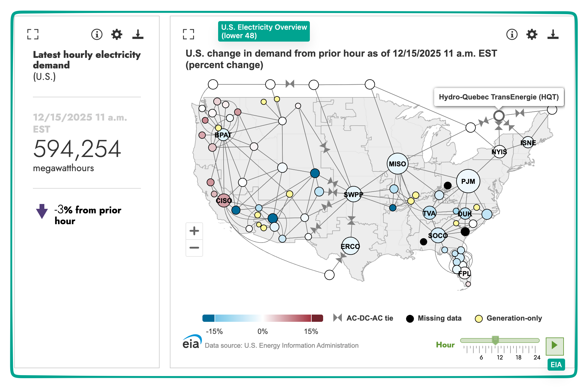
Task: Zoom out on the map
Action: [194, 248]
